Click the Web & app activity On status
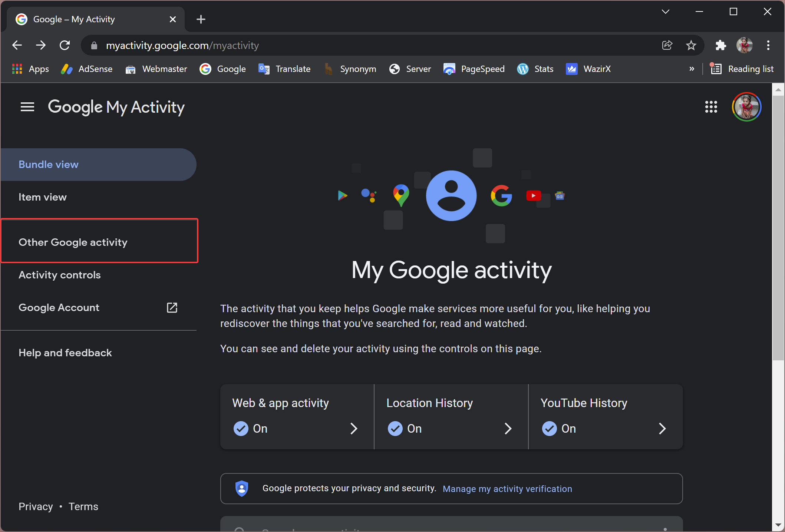The height and width of the screenshot is (532, 785). coord(250,429)
